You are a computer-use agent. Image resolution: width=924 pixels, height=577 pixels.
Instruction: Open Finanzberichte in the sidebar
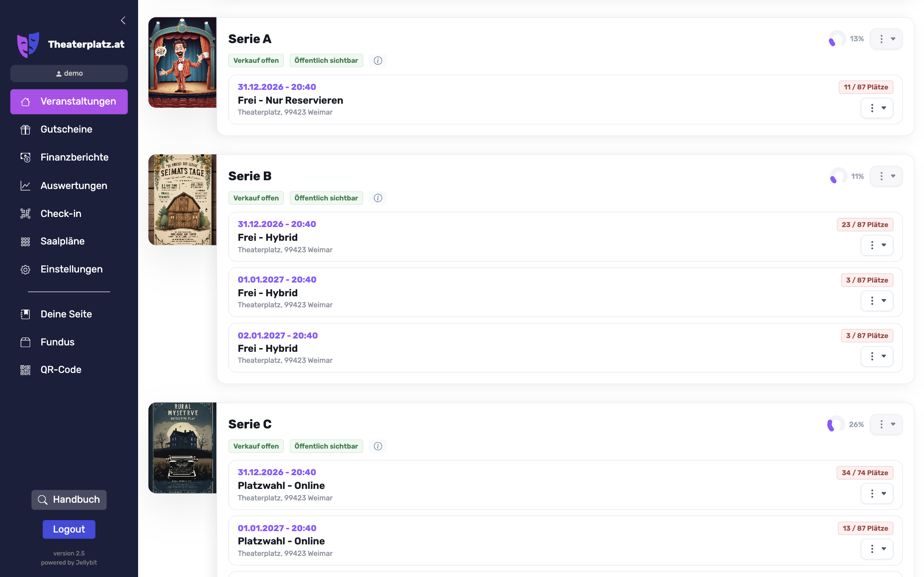(69, 157)
